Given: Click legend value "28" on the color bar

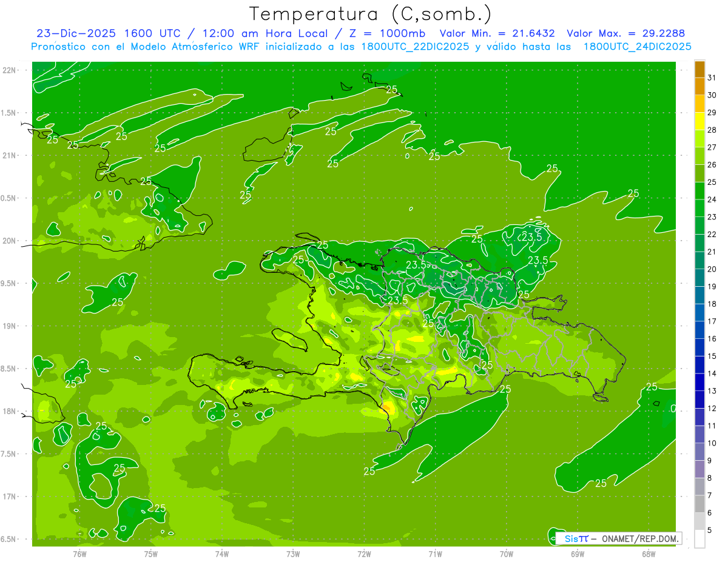Looking at the screenshot, I should [712, 130].
